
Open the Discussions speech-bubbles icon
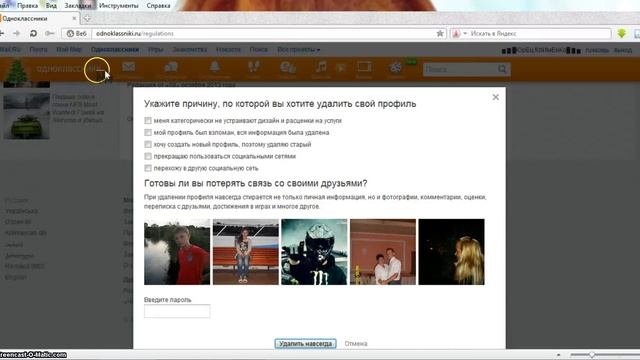[171, 67]
